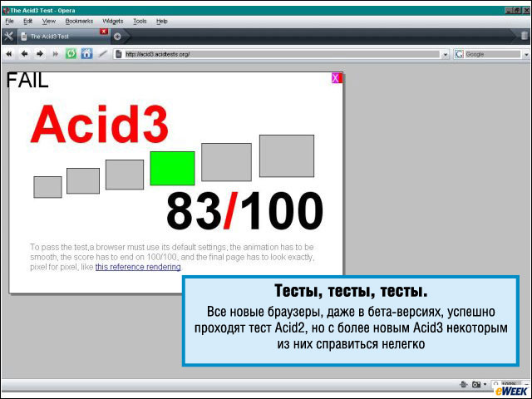Open the Widgets menu
Image resolution: width=532 pixels, height=399 pixels.
click(113, 21)
